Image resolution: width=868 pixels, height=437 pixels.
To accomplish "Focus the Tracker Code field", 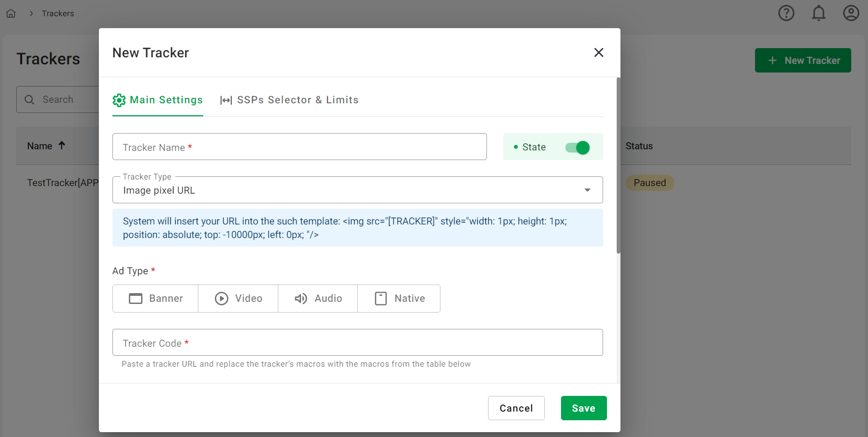I will (x=357, y=343).
